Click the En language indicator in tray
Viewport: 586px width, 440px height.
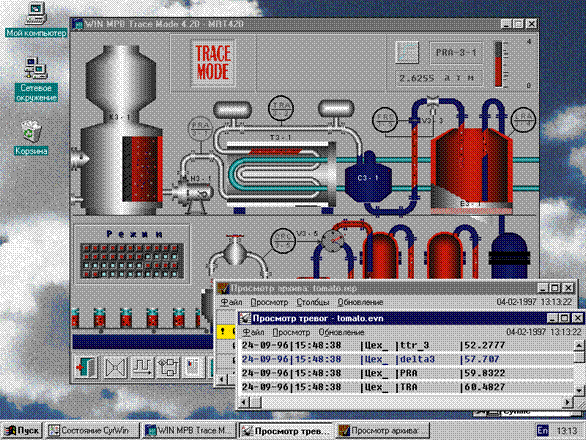542,431
